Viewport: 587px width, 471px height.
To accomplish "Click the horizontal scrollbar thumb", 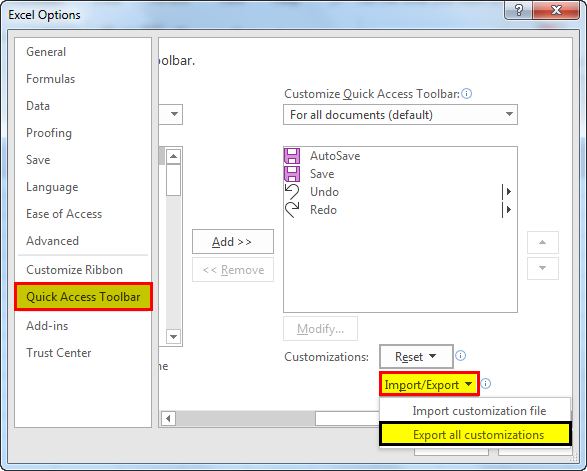I will pyautogui.click(x=347, y=418).
